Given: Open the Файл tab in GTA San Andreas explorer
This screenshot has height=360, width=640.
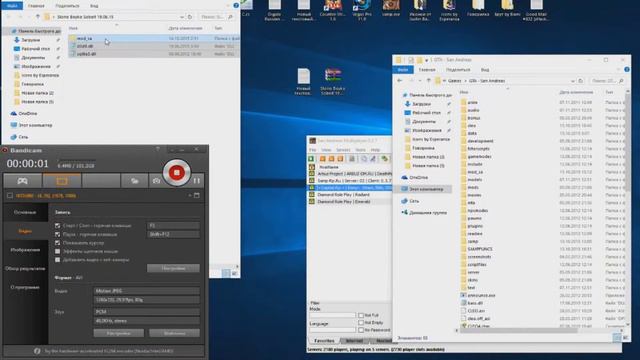Looking at the screenshot, I should click(x=403, y=70).
